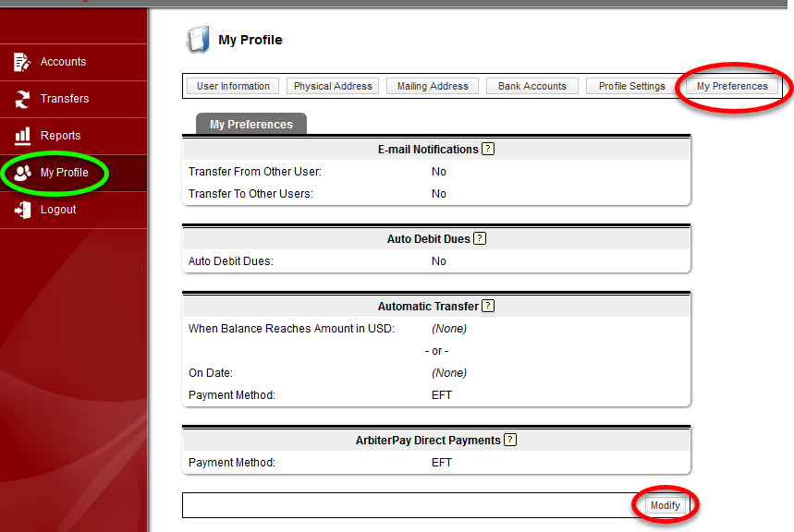This screenshot has height=532, width=794.
Task: Open the Profile Settings tab
Action: pos(631,86)
